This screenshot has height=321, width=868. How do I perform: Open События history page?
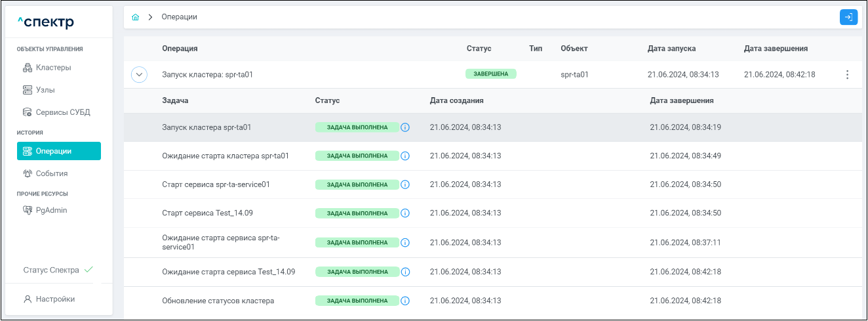(52, 174)
